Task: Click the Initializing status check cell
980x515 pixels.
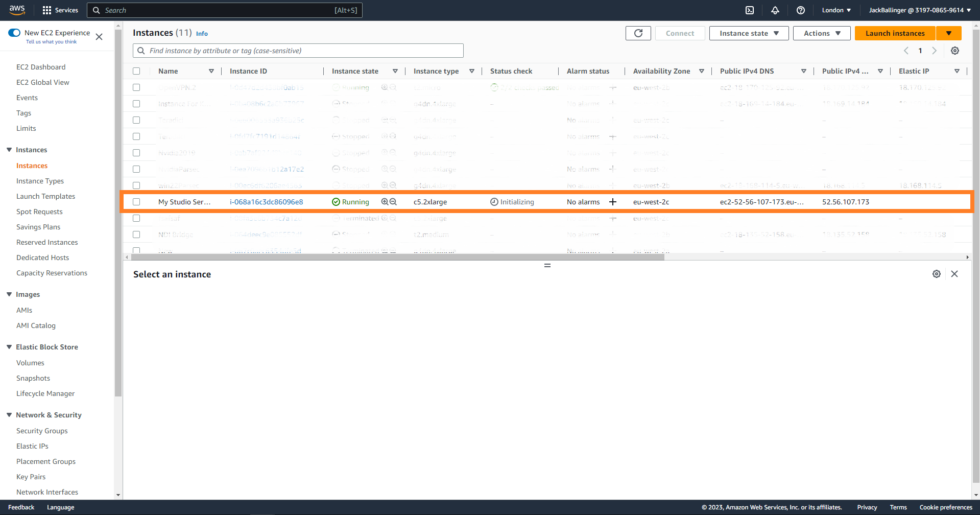Action: click(x=512, y=202)
